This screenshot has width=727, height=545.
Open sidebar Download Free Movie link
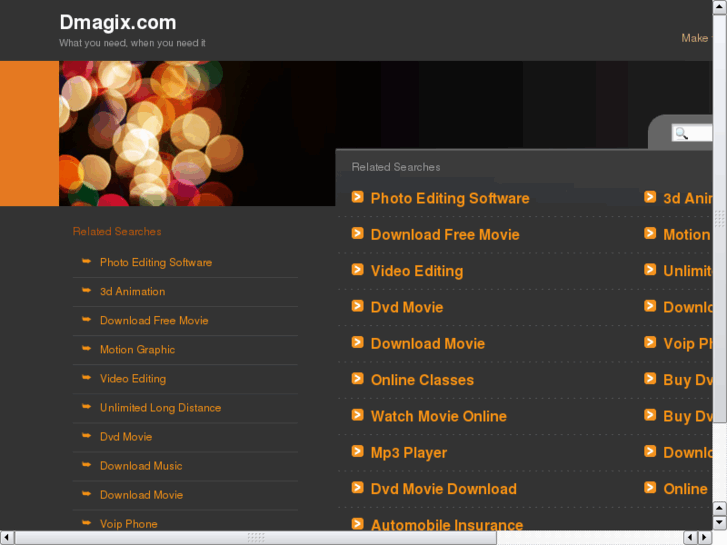tap(154, 321)
